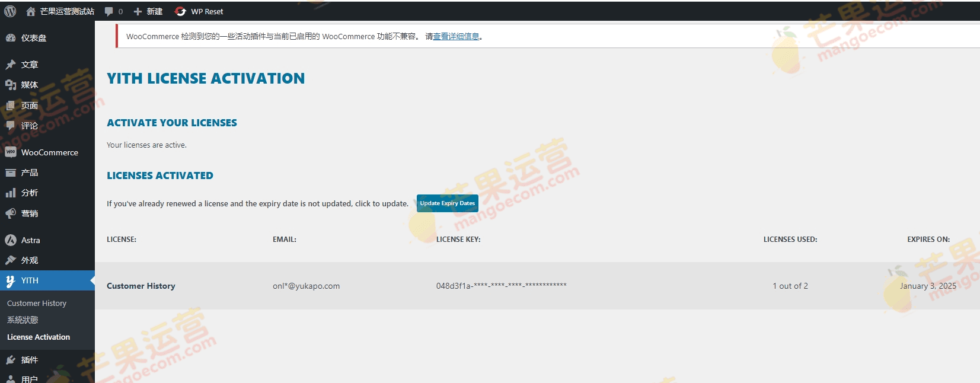The image size is (980, 383).
Task: Click license key 048d3f1a value
Action: (502, 286)
